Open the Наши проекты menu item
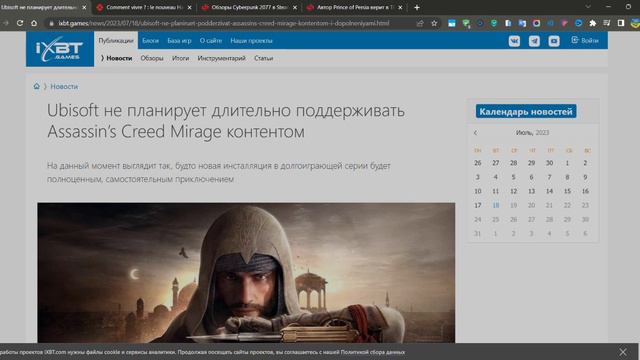 (251, 40)
